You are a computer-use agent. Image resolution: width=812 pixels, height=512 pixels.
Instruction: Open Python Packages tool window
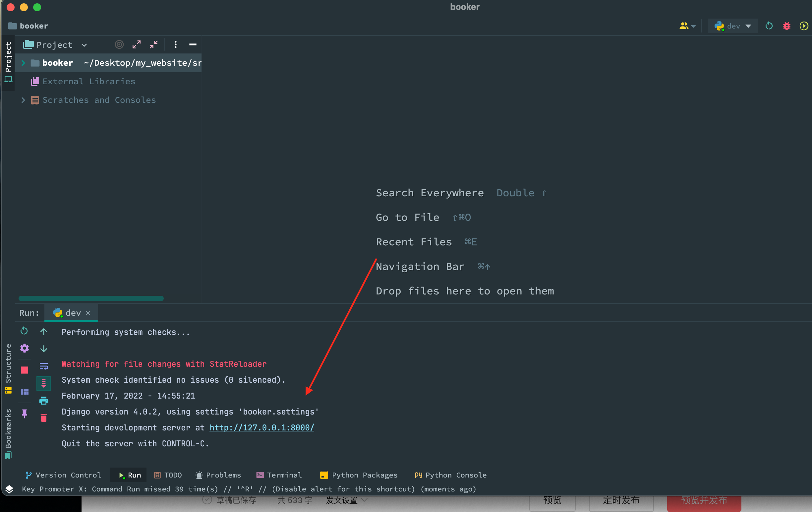(x=359, y=475)
